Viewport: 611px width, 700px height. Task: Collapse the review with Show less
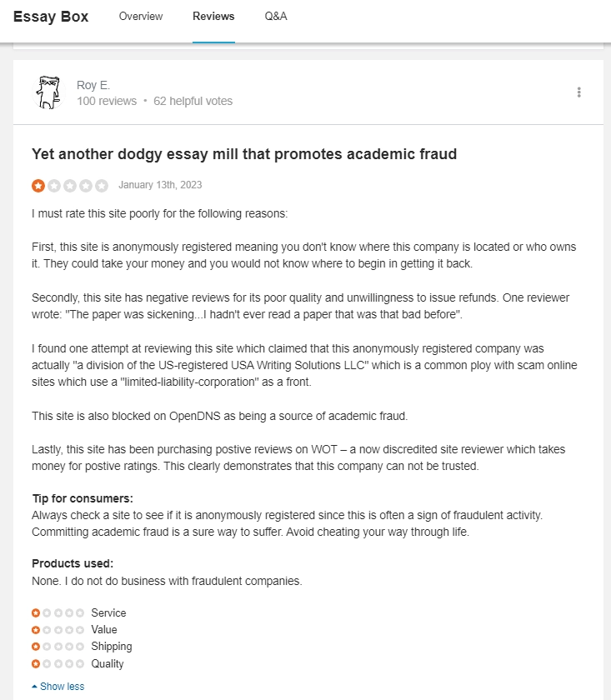58,686
